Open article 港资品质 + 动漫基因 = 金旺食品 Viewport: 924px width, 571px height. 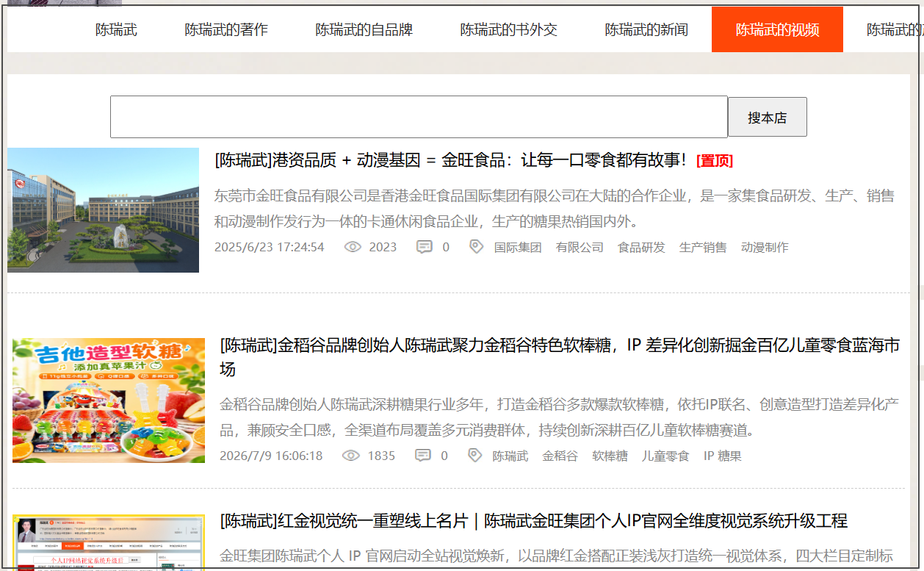(451, 160)
